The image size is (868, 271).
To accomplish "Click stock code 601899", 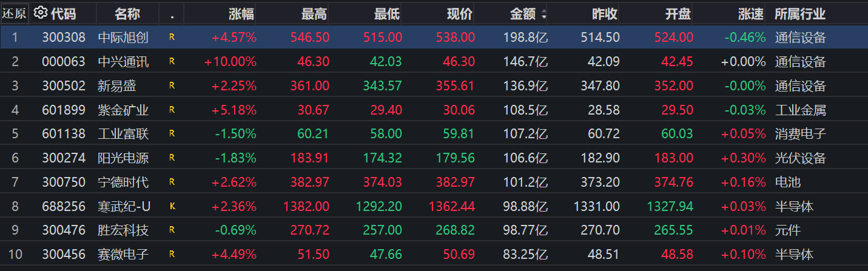I will click(64, 110).
